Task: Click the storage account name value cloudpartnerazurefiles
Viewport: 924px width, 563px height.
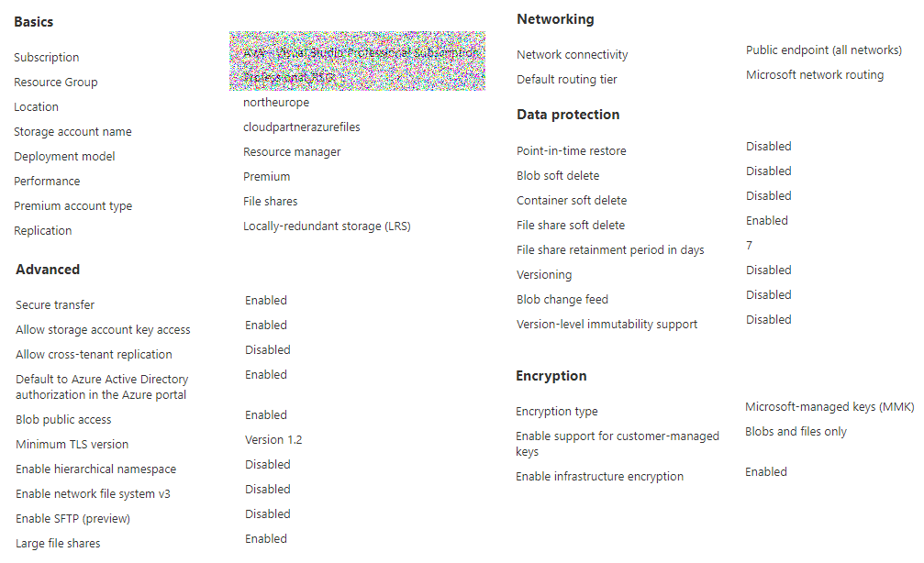Action: tap(302, 127)
